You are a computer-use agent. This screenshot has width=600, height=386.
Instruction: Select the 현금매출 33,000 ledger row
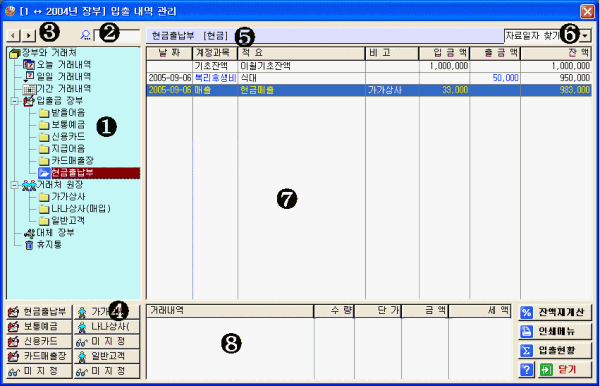pyautogui.click(x=369, y=90)
